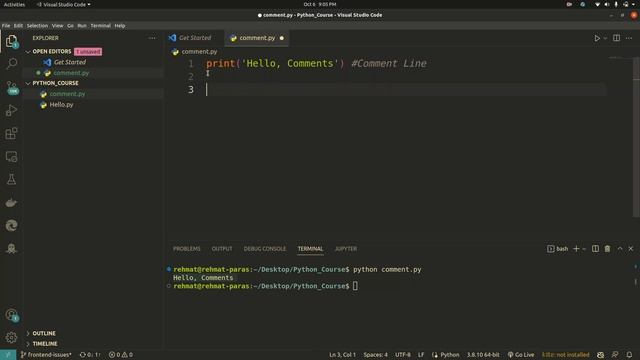The width and height of the screenshot is (640, 360).
Task: Open the new terminal launch profile dropdown
Action: (584, 249)
